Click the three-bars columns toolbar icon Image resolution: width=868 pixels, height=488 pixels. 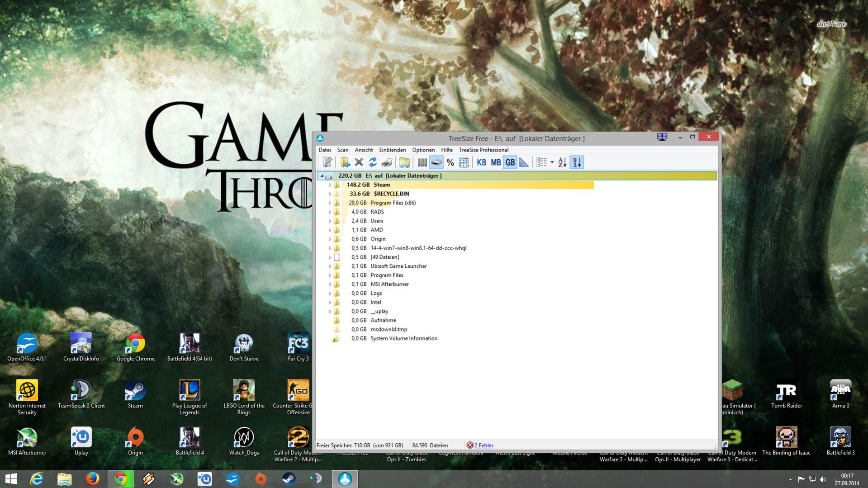click(x=422, y=162)
